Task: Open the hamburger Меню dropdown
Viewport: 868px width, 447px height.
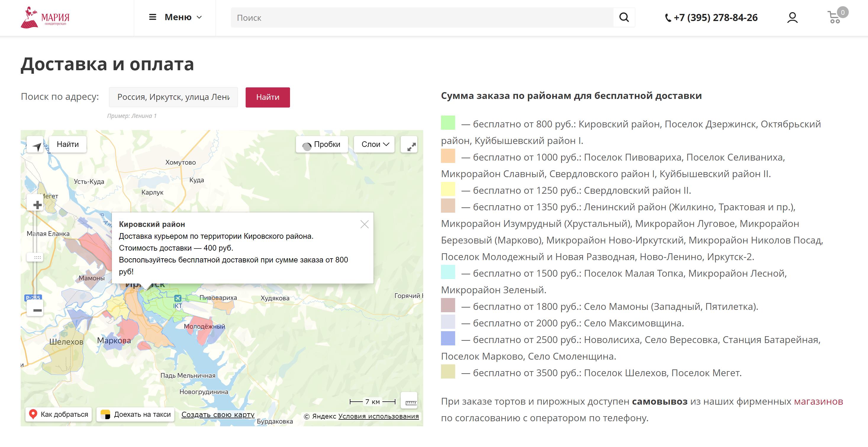Action: point(175,17)
